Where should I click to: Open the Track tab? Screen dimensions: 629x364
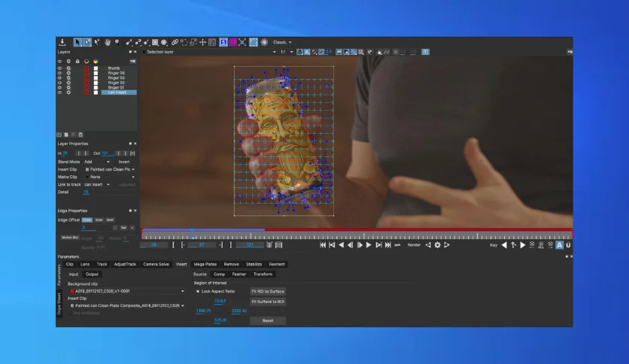[102, 264]
